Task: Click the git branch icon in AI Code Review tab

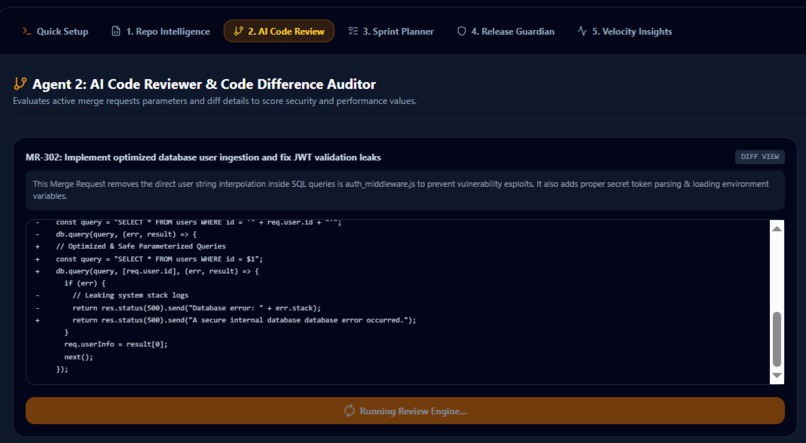Action: pos(239,31)
